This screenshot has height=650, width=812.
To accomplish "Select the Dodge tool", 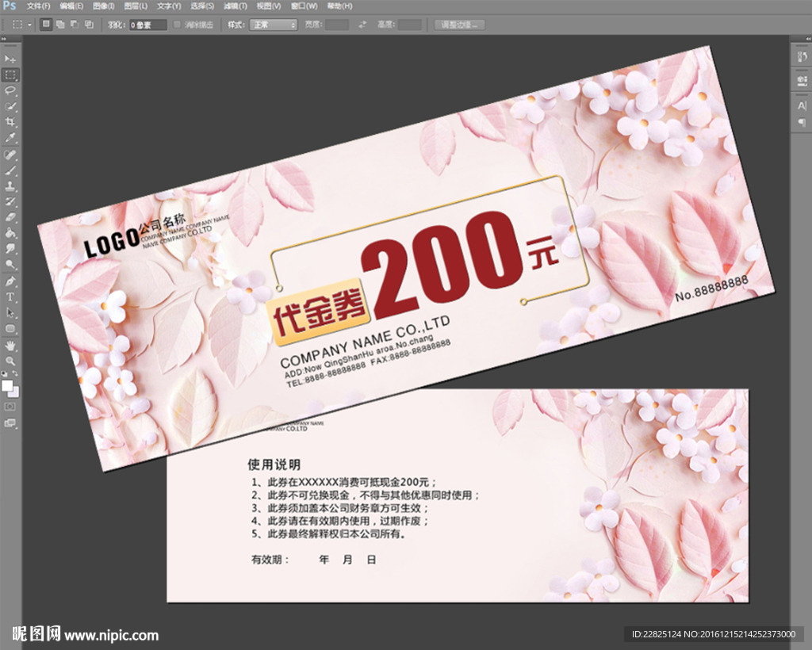I will point(10,264).
